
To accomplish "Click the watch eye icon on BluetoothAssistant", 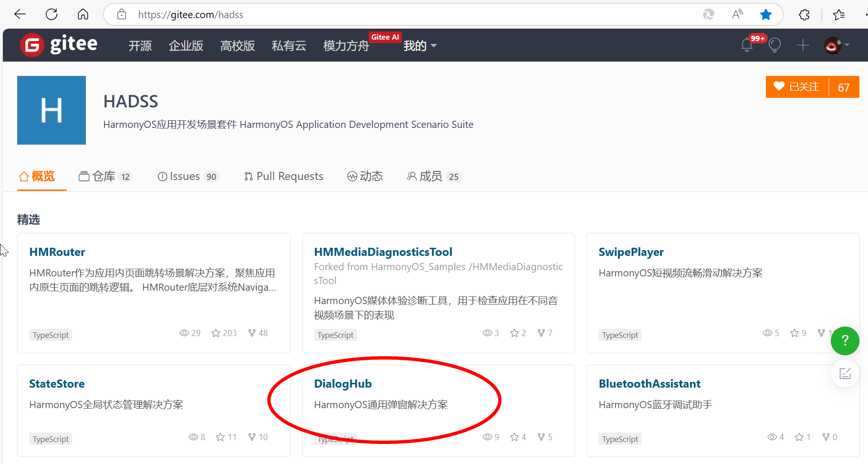I will [772, 437].
